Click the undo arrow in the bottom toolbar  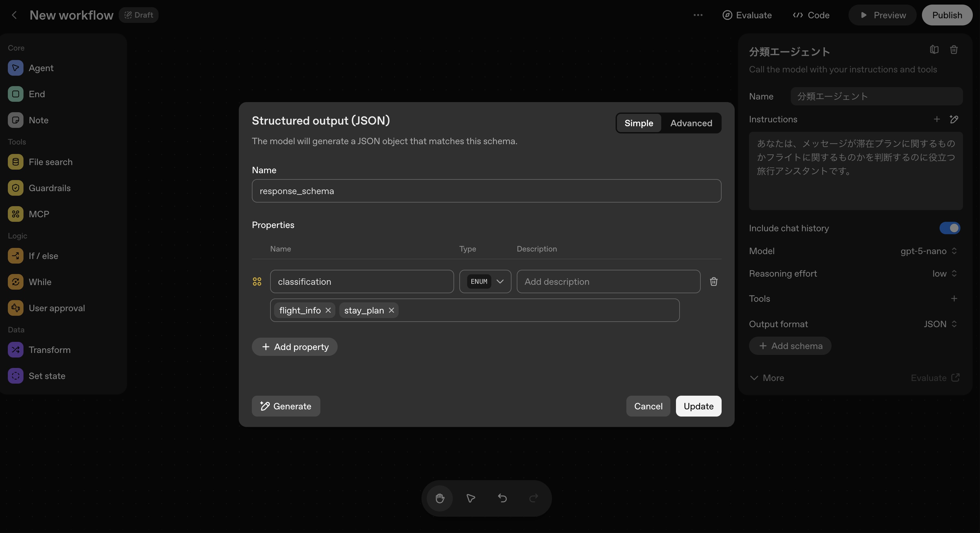coord(502,498)
